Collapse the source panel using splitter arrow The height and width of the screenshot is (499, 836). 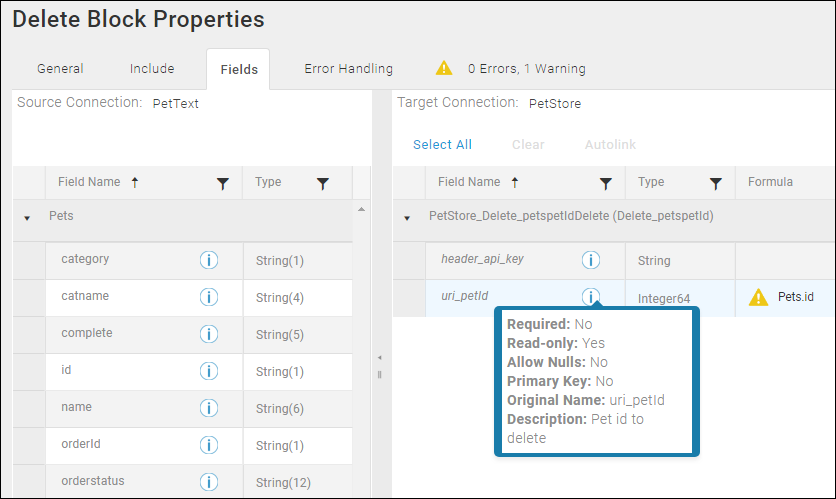pos(380,358)
